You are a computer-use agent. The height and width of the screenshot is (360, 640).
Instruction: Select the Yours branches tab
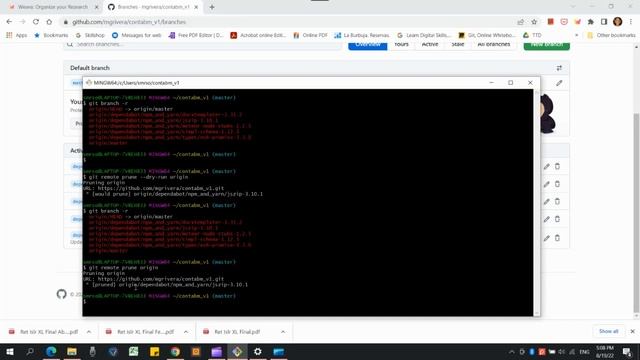[x=401, y=44]
